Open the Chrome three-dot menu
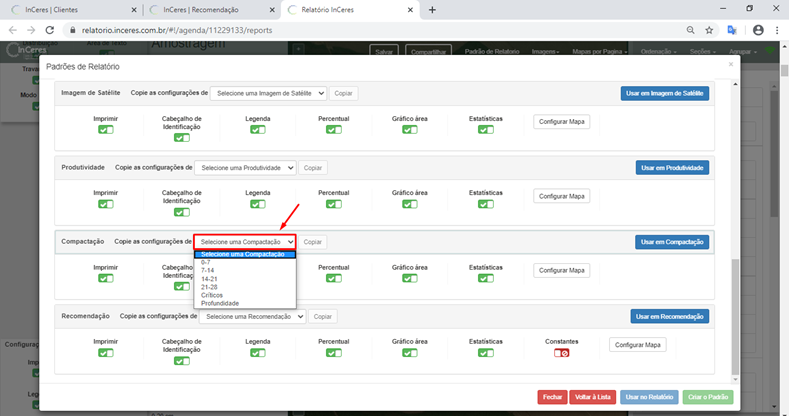Screen dimensions: 789x416 click(777, 30)
